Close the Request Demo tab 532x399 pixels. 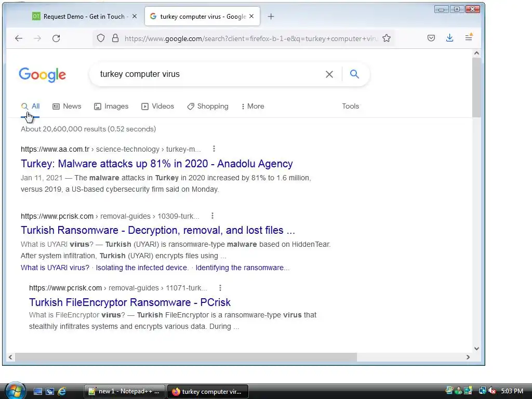point(135,16)
